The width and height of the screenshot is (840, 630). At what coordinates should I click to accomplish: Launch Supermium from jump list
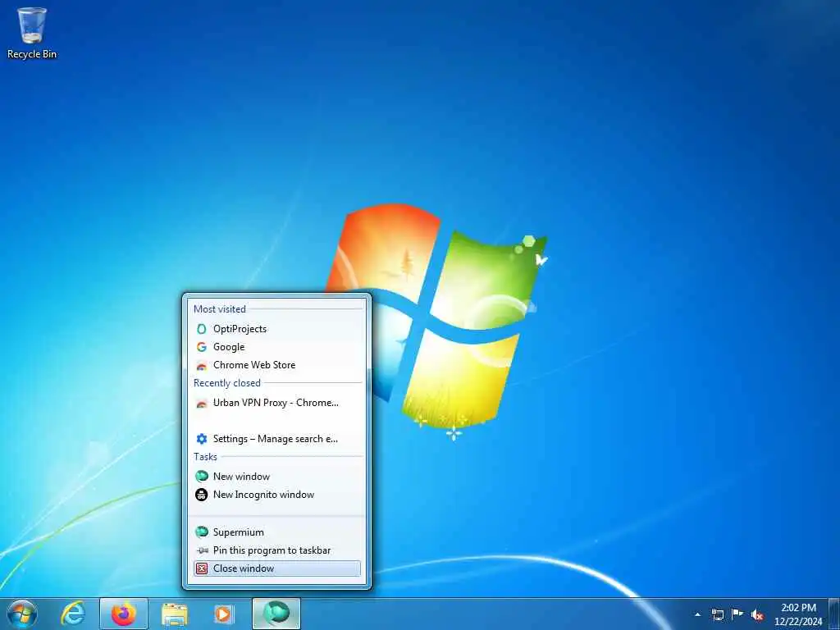(x=277, y=532)
